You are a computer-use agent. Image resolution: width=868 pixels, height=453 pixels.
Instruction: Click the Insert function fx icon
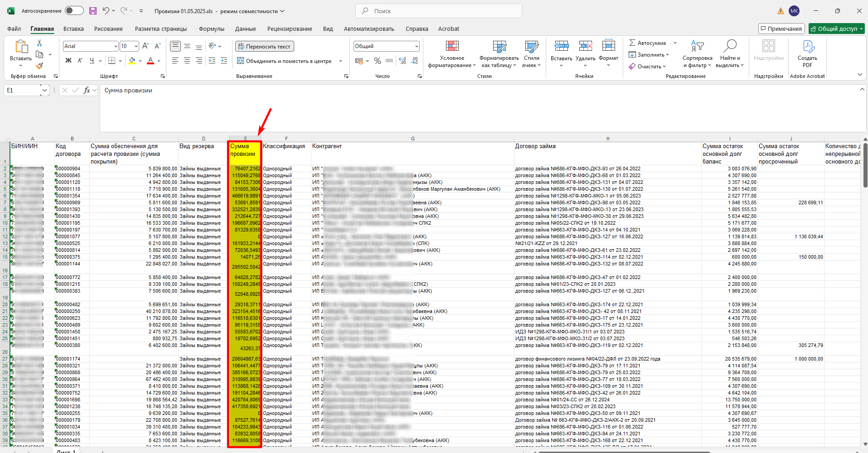(87, 90)
